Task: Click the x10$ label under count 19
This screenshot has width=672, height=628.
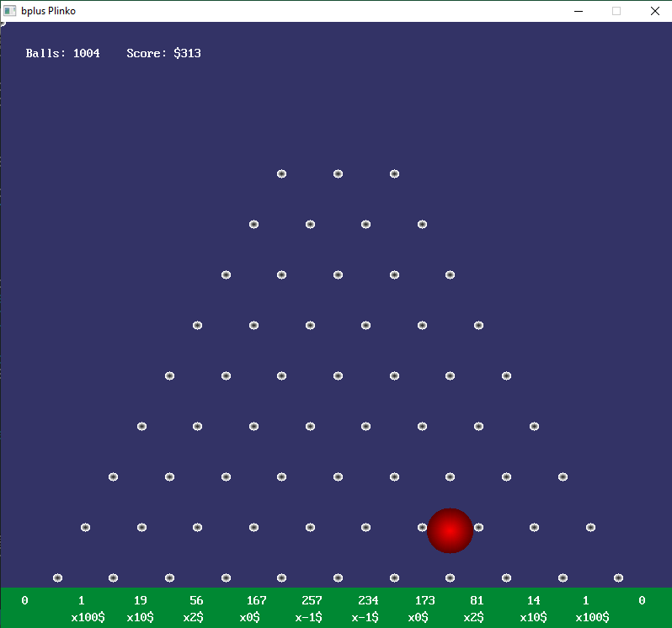Action: point(140,617)
